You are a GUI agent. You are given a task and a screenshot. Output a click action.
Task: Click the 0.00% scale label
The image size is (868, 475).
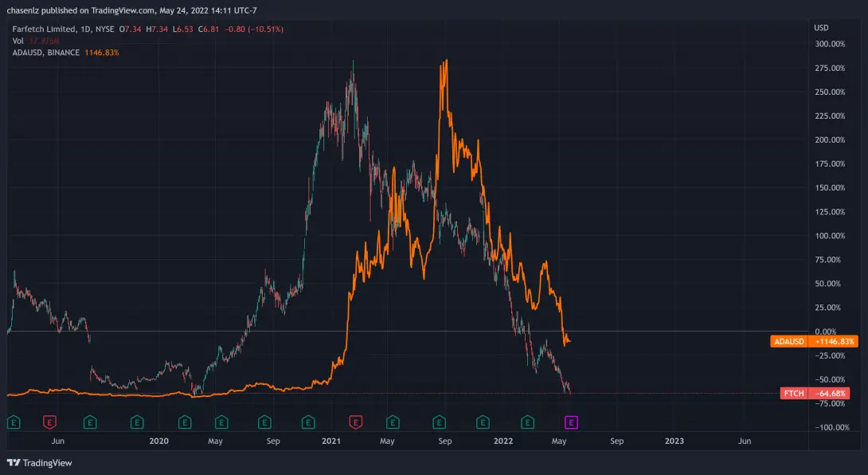[826, 332]
